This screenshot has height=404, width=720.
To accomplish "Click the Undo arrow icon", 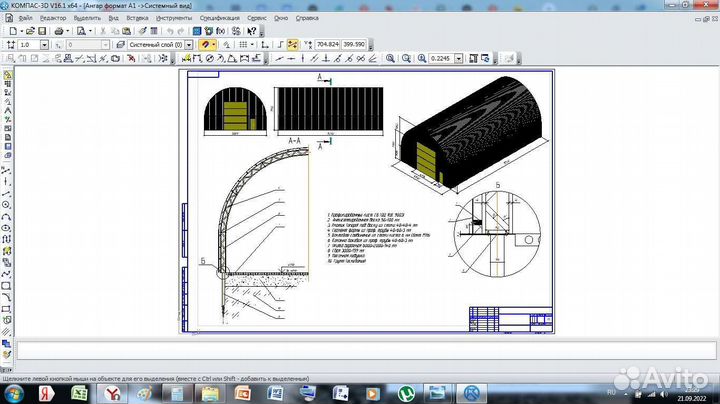I will (170, 31).
